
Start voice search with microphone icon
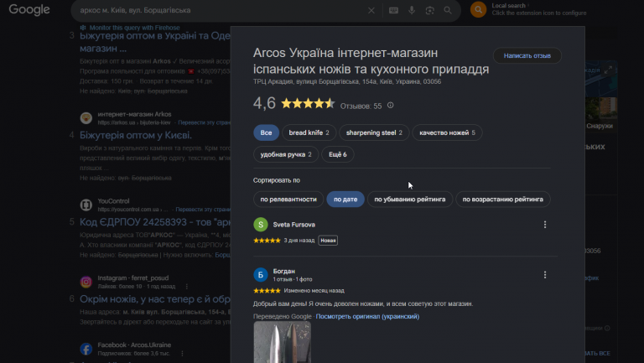[412, 10]
